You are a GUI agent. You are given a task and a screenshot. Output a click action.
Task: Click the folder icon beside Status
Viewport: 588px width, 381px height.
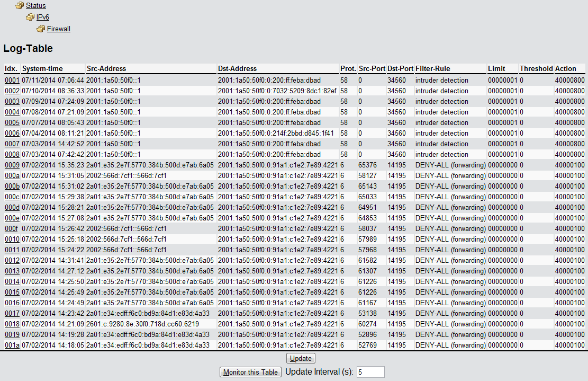20,6
